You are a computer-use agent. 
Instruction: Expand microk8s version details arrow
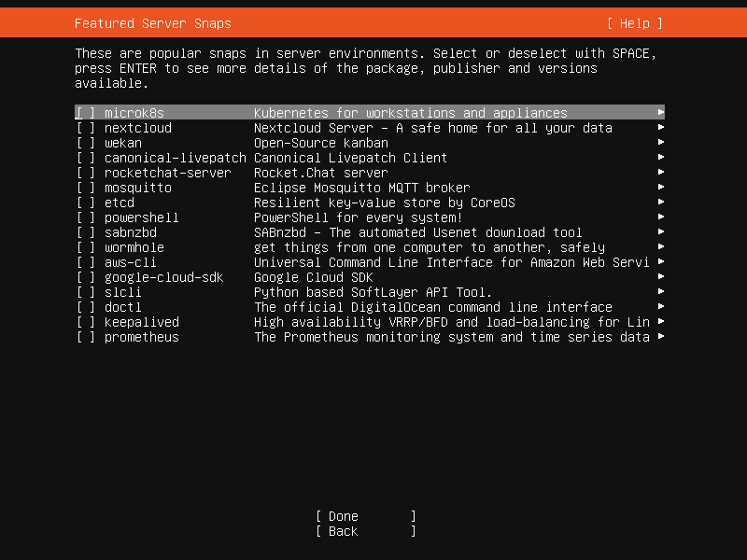pyautogui.click(x=659, y=113)
